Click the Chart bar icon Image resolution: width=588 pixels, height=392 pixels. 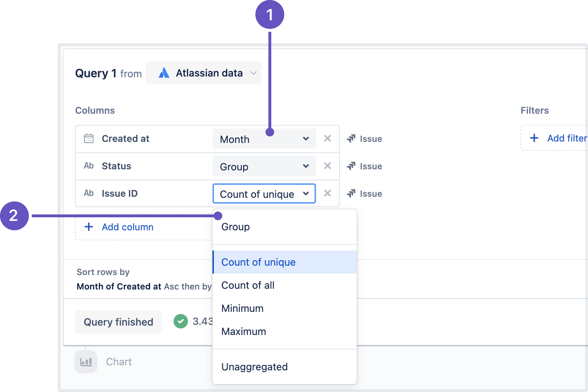click(86, 361)
